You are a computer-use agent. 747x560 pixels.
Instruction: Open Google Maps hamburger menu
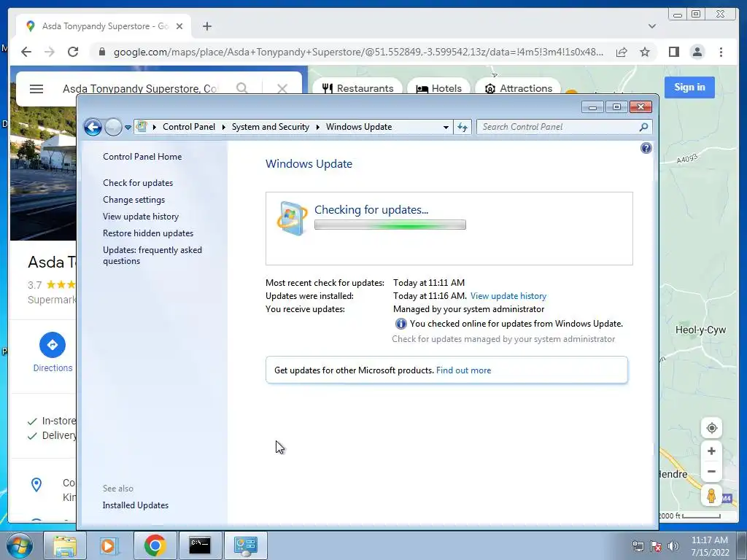click(x=36, y=88)
